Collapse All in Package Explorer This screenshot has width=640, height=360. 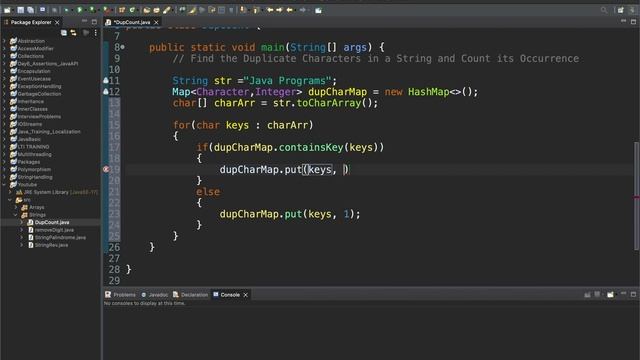coord(64,33)
